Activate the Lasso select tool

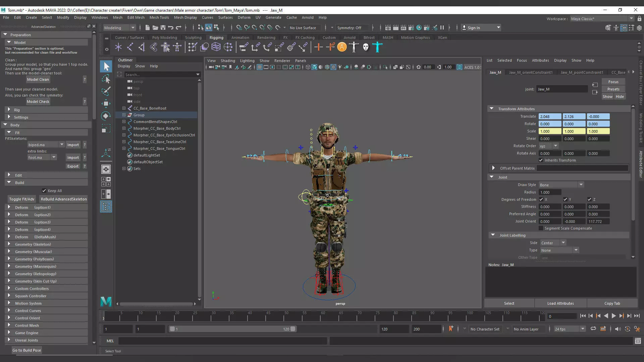tap(106, 79)
